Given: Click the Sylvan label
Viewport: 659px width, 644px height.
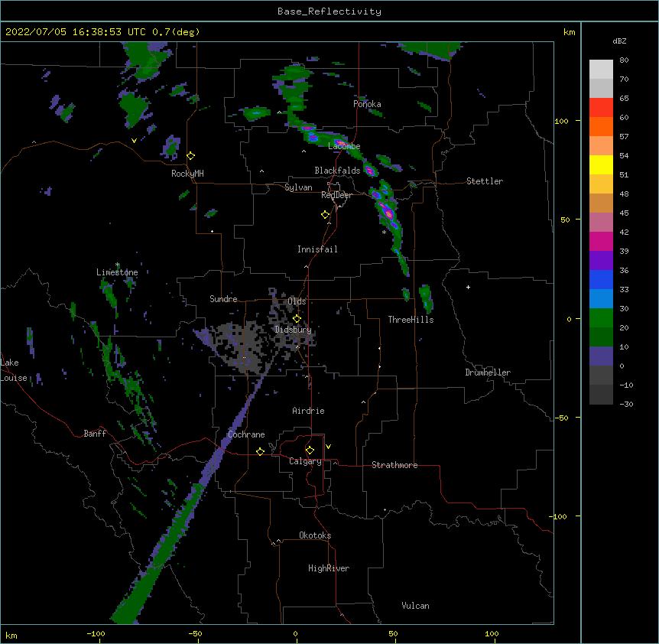Looking at the screenshot, I should click(298, 187).
